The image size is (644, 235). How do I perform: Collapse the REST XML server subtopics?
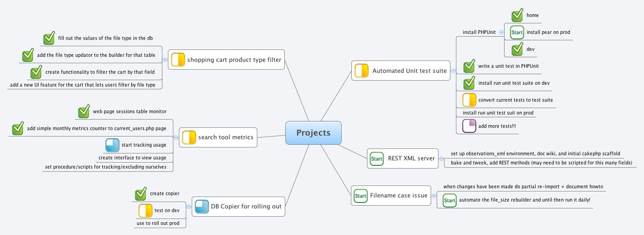coord(441,158)
